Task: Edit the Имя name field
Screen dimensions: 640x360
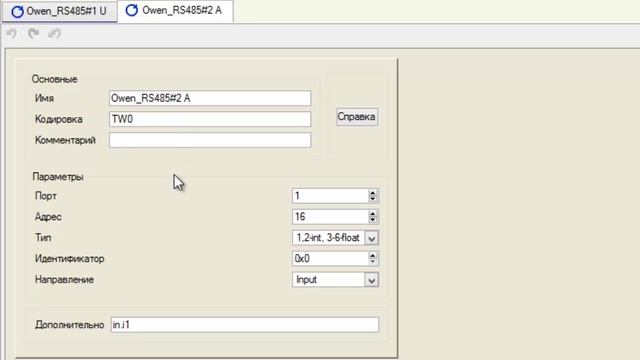Action: tap(210, 98)
